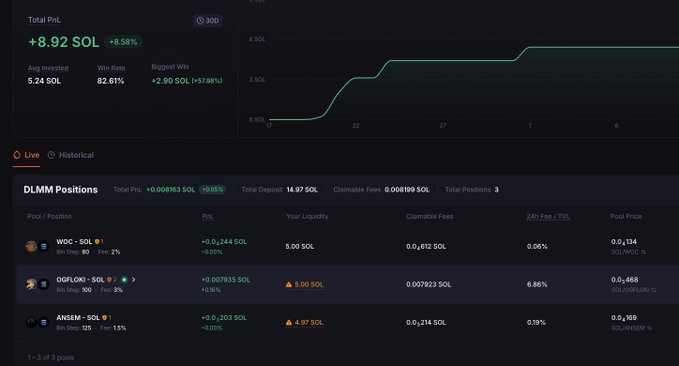
Task: Click the +0.008163 SOL total PnL
Action: (171, 190)
